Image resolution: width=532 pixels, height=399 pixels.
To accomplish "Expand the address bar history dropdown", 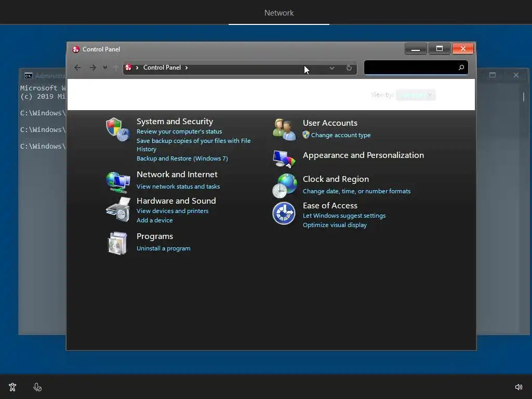I will click(x=332, y=68).
